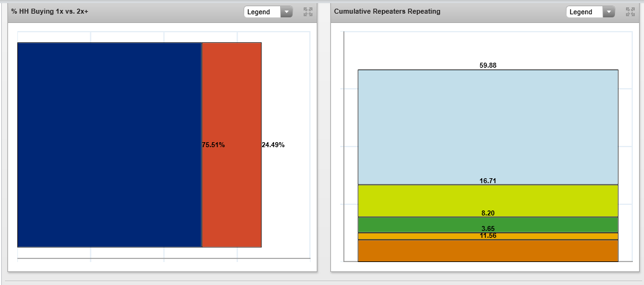Click the 3.65 value label
Viewport: 644px width, 285px height.
coord(488,229)
